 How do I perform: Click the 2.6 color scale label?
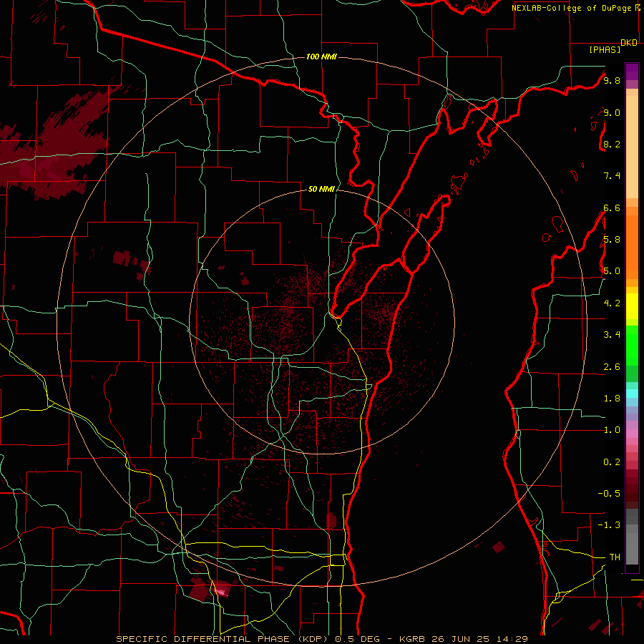tap(612, 367)
